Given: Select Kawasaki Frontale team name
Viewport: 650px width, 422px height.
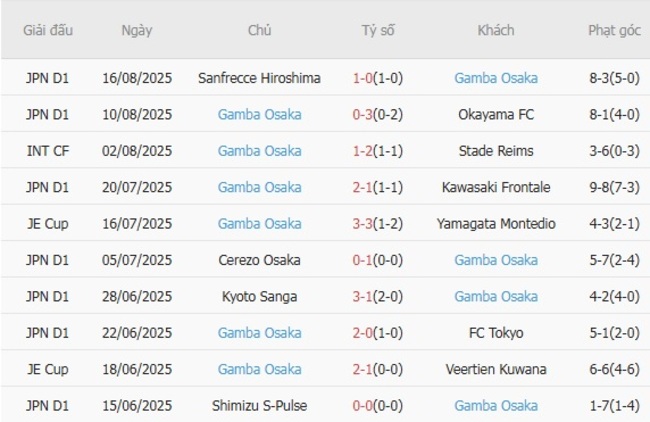Looking at the screenshot, I should coord(495,187).
